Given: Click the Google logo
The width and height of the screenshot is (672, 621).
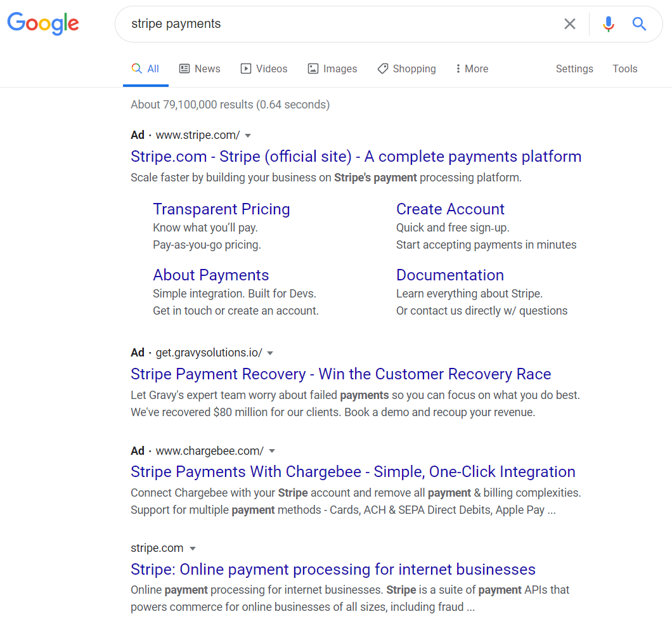Looking at the screenshot, I should pos(43,23).
